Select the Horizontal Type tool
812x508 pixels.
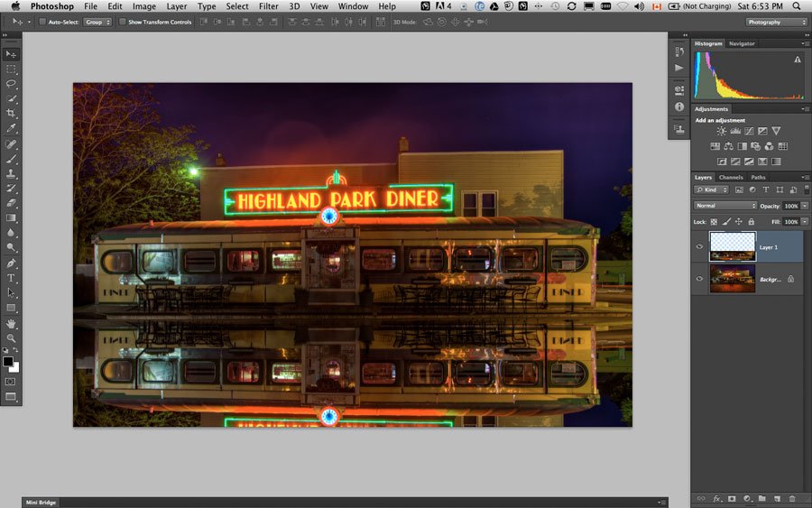point(11,278)
